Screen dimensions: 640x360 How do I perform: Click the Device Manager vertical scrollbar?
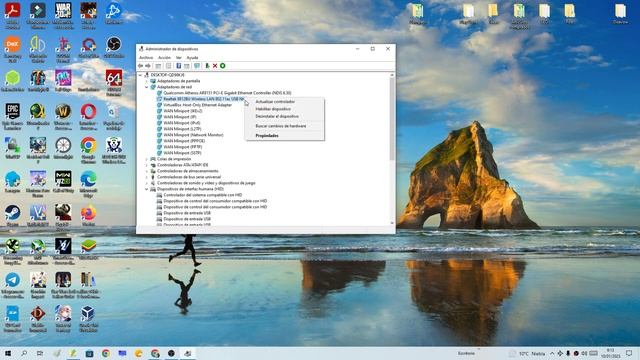click(392, 118)
